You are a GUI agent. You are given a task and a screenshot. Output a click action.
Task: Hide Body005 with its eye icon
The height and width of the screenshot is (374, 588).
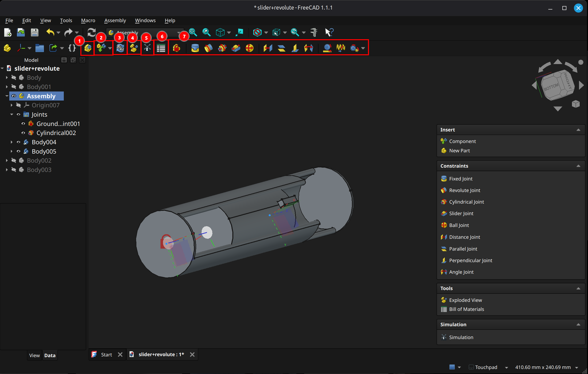19,151
